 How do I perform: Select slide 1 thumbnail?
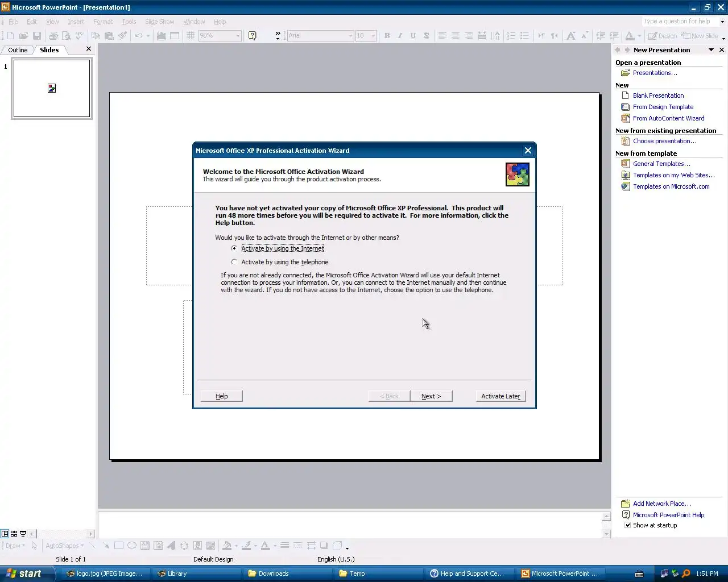click(x=52, y=89)
